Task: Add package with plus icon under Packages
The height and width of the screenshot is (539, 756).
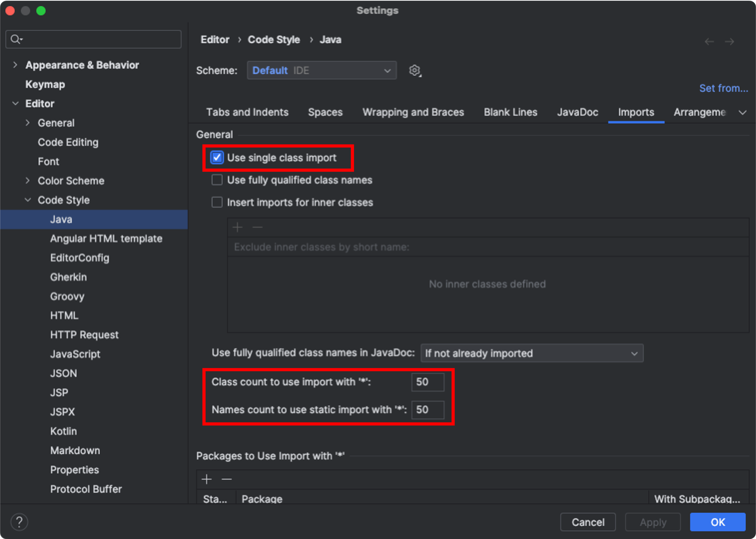Action: (x=207, y=479)
